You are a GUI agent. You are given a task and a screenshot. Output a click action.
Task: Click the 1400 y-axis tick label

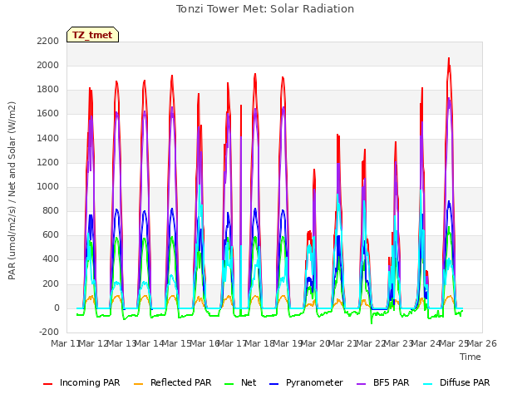click(48, 138)
